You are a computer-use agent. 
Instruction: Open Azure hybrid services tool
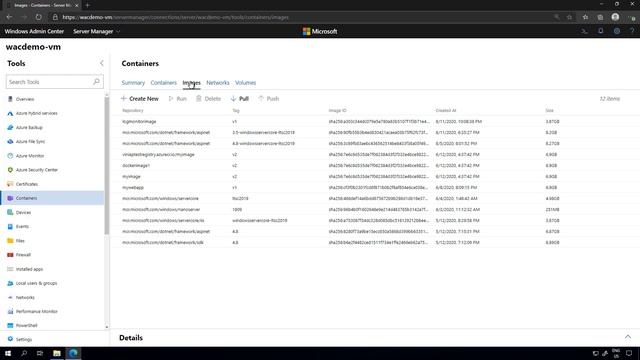[x=36, y=113]
